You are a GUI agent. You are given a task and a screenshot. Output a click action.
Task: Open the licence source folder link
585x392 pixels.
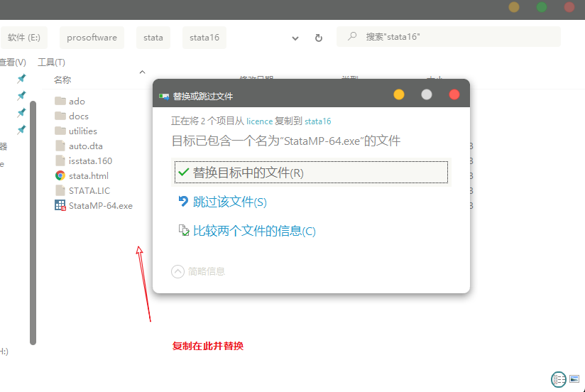pyautogui.click(x=259, y=121)
